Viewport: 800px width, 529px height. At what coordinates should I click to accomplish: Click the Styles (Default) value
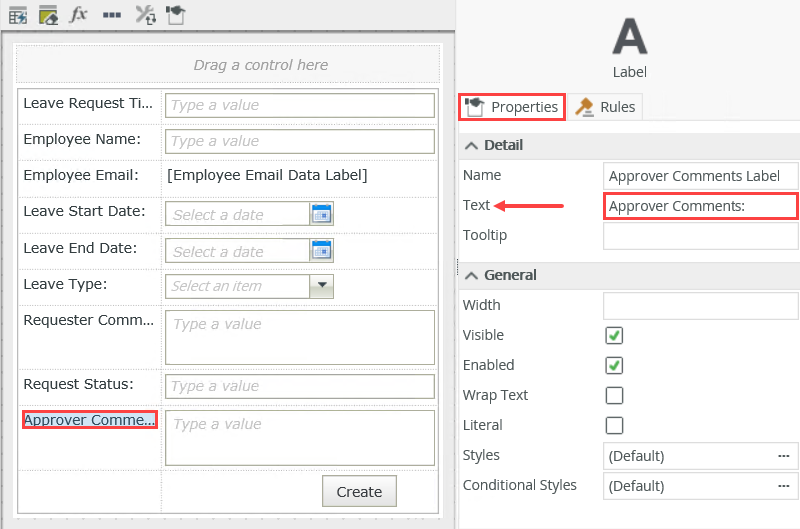637,456
